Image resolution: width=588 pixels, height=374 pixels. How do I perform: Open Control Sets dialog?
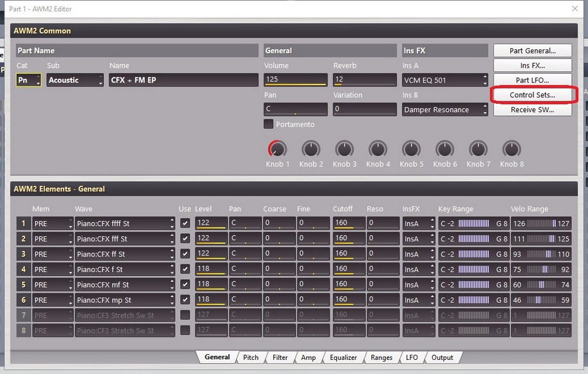click(x=532, y=95)
